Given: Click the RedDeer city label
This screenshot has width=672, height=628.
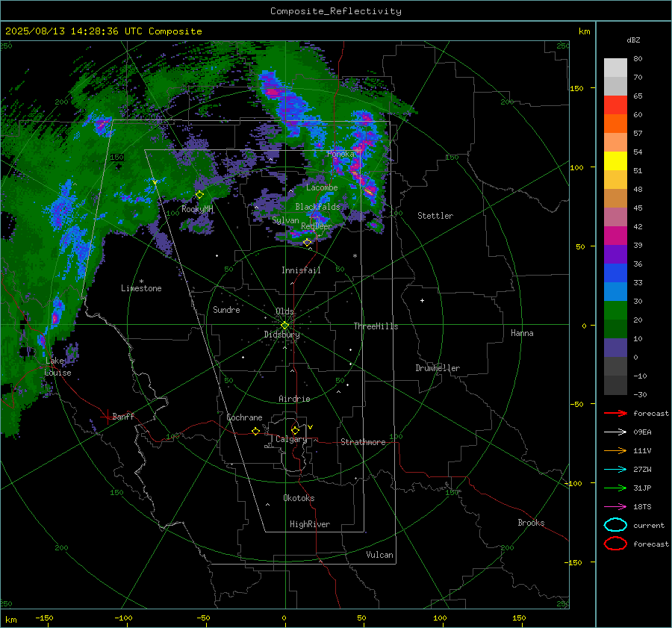Looking at the screenshot, I should tap(317, 226).
